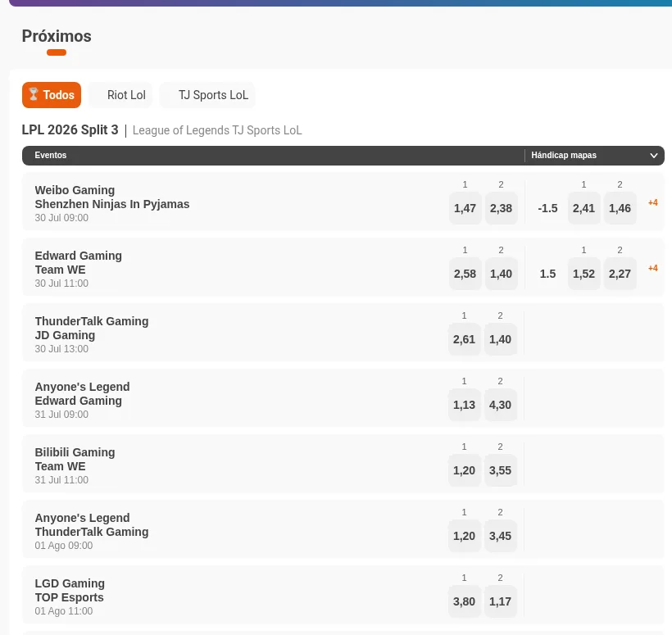Click League of Legends TJ Sports LoL subtitle
This screenshot has height=635, width=672.
(217, 130)
